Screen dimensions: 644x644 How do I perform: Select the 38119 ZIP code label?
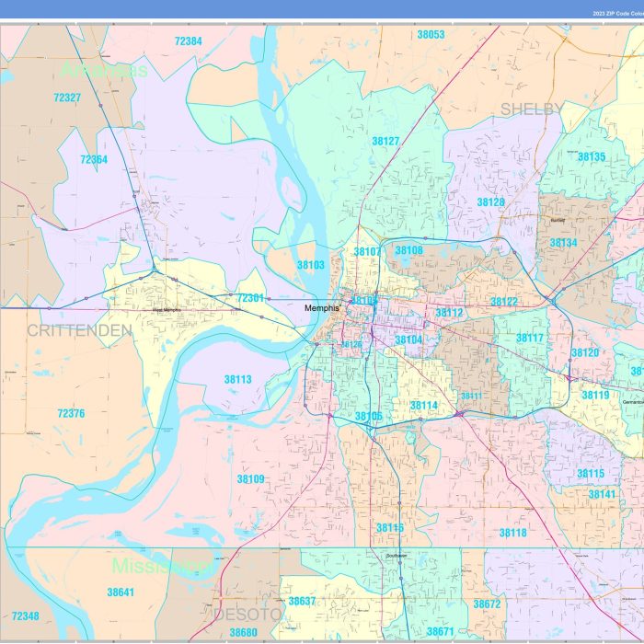[x=595, y=395]
